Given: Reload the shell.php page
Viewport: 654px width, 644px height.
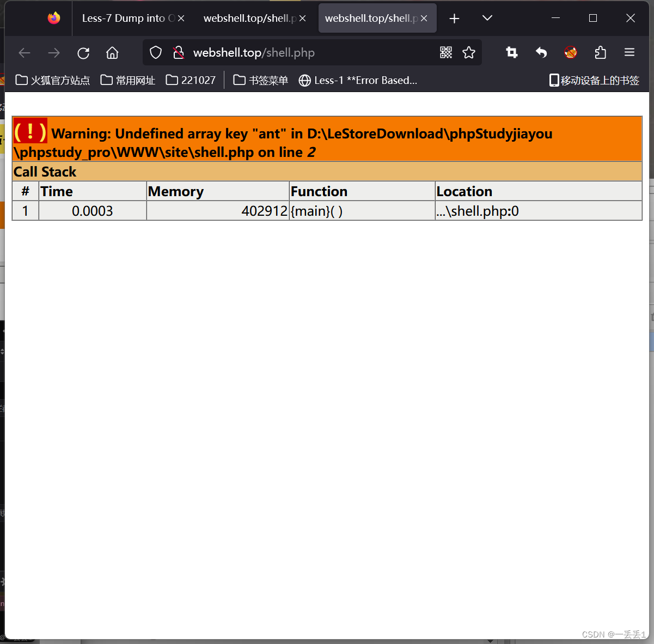Looking at the screenshot, I should point(83,52).
